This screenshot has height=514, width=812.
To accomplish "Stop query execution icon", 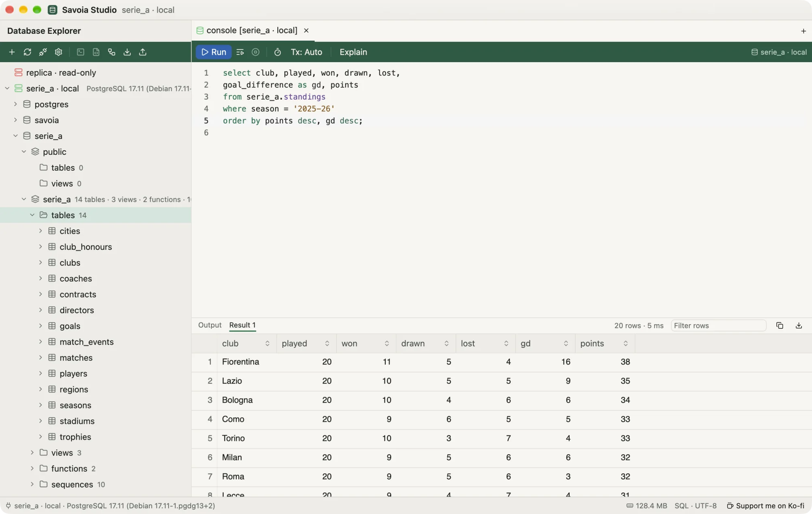I will pos(255,52).
